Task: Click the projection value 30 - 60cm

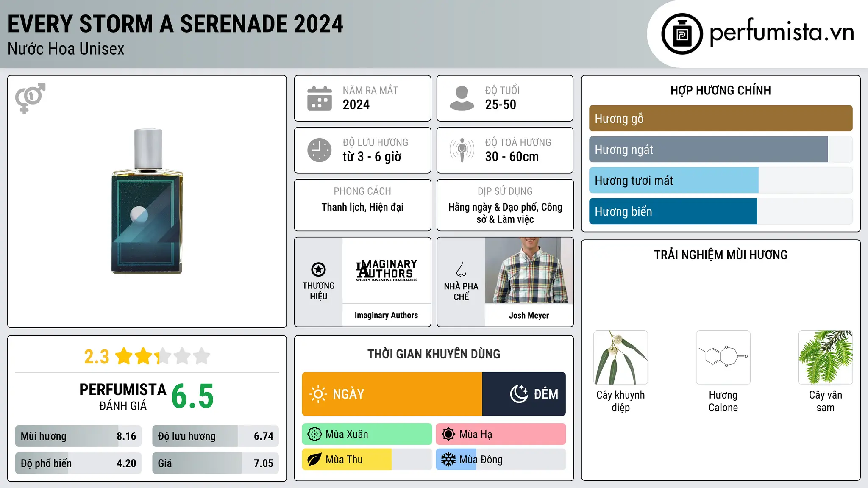Action: click(512, 157)
